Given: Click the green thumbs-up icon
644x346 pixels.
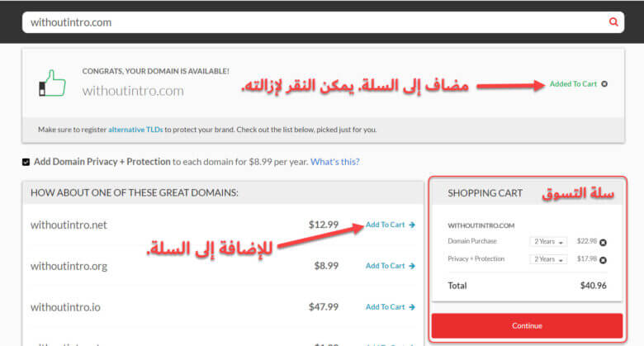Looking at the screenshot, I should (x=52, y=83).
